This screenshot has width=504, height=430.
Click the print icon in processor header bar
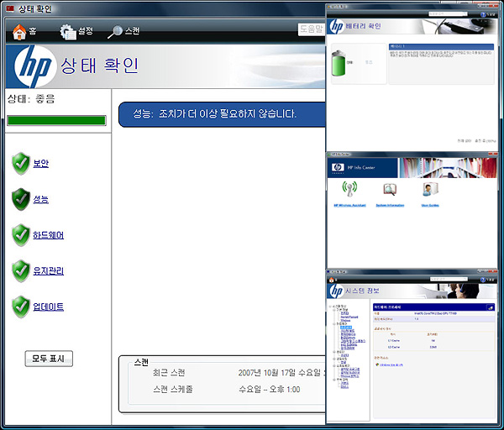[491, 307]
